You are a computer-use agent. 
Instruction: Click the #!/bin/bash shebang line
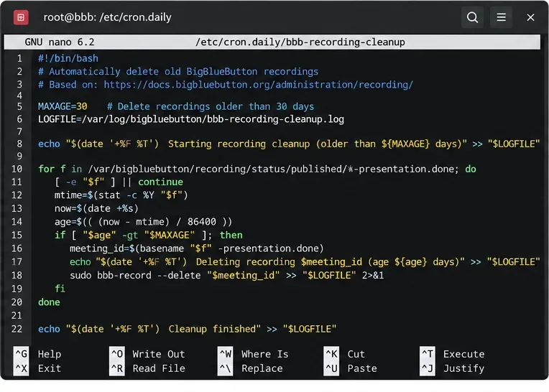coord(68,58)
